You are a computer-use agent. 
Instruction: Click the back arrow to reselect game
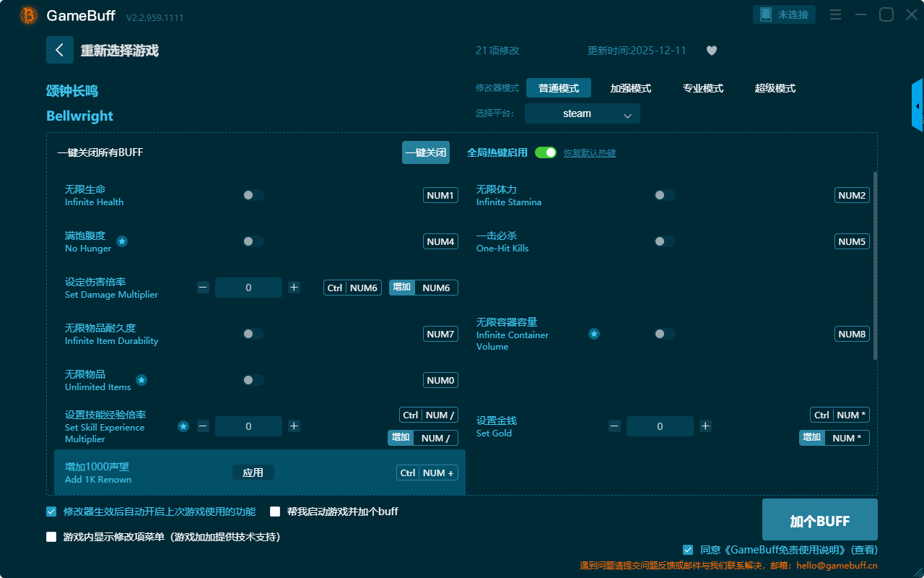(x=59, y=50)
